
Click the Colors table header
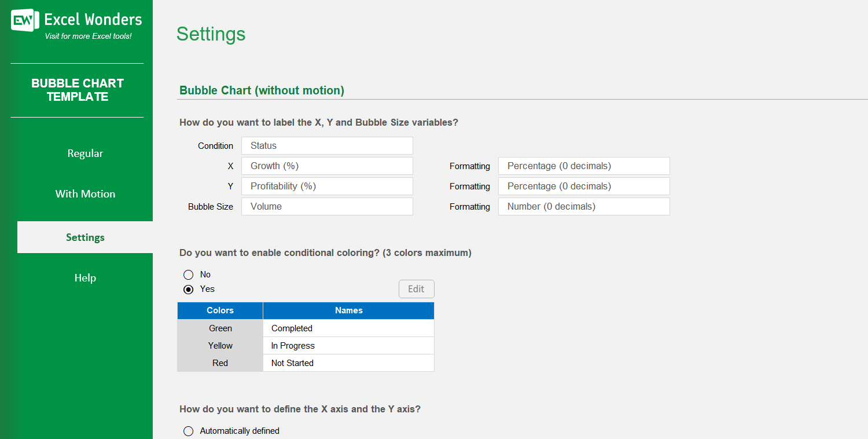pos(220,310)
